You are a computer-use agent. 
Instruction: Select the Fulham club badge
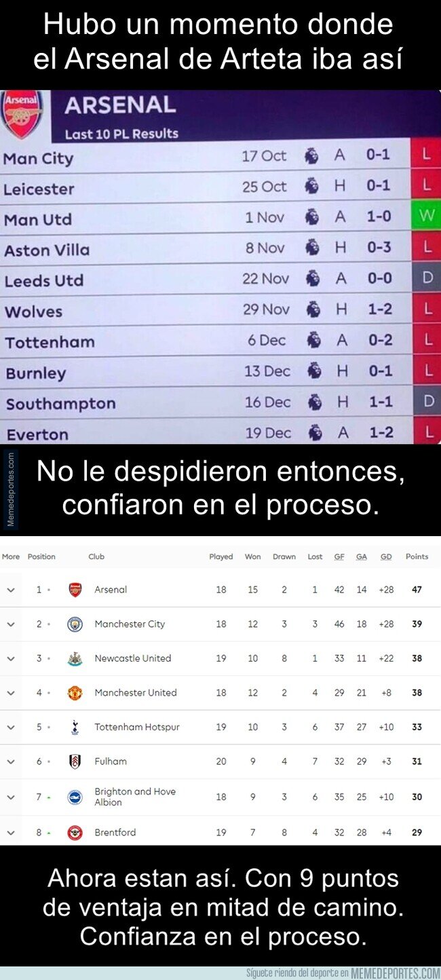73,761
